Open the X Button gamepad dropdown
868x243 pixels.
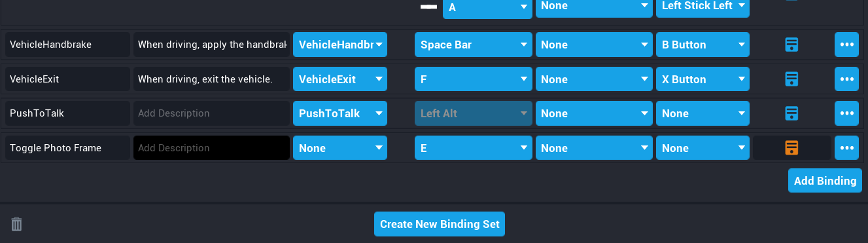[x=703, y=79]
